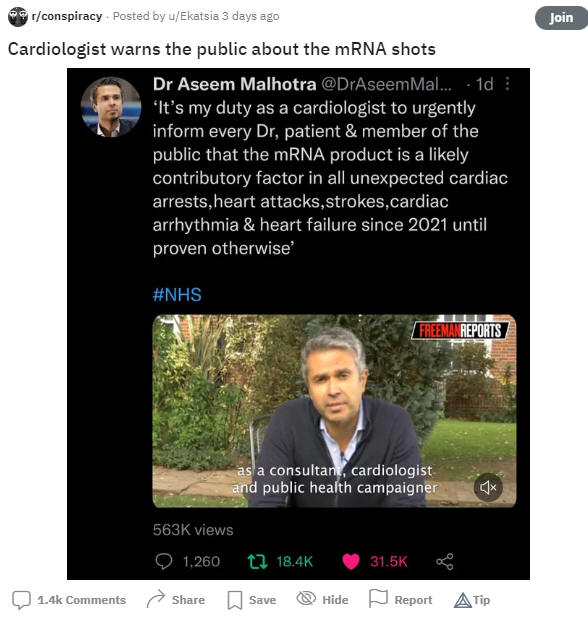Unmute the video via speaker icon
The image size is (588, 619).
click(488, 487)
